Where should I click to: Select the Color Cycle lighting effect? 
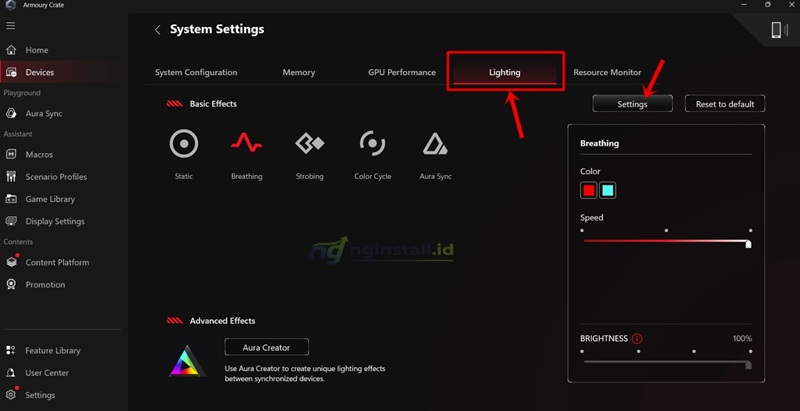point(372,143)
